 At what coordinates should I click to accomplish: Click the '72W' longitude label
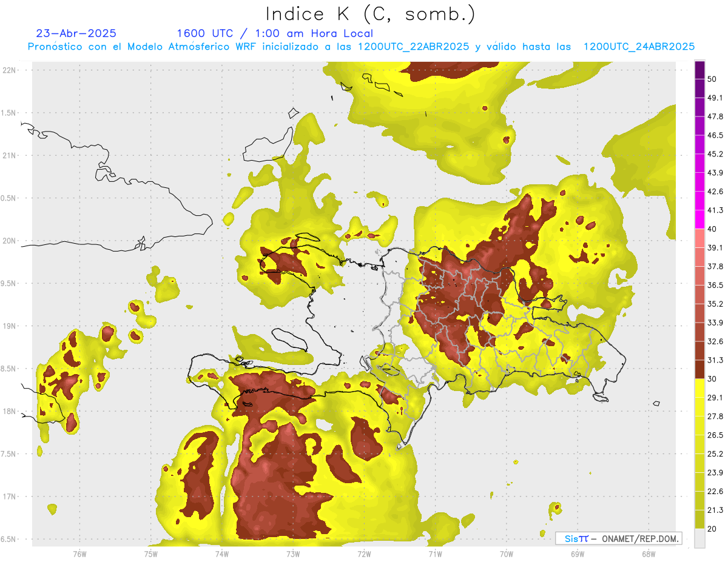[364, 554]
